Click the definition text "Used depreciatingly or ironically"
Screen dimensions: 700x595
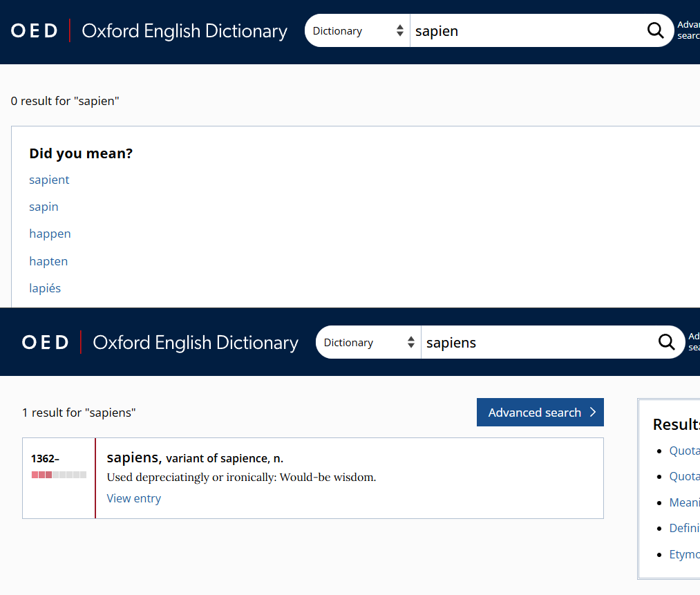[x=191, y=477]
